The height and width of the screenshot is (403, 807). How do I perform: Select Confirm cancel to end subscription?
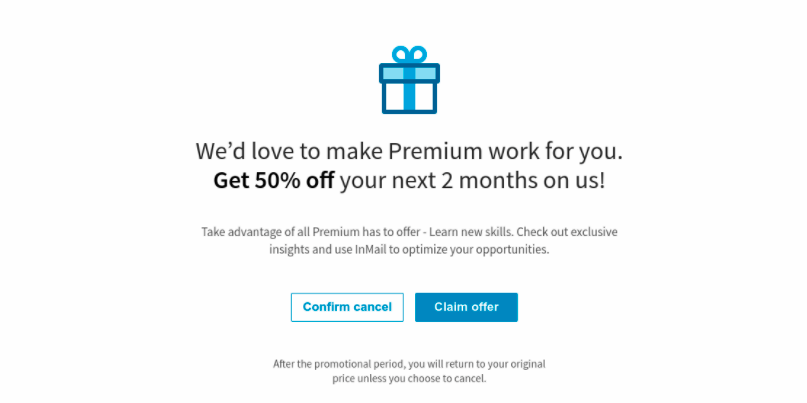pyautogui.click(x=347, y=307)
